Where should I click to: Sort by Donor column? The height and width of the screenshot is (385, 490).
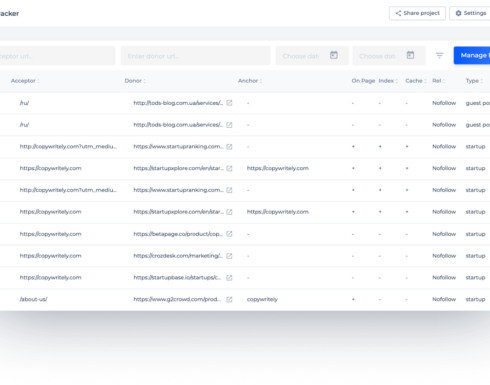pos(135,81)
